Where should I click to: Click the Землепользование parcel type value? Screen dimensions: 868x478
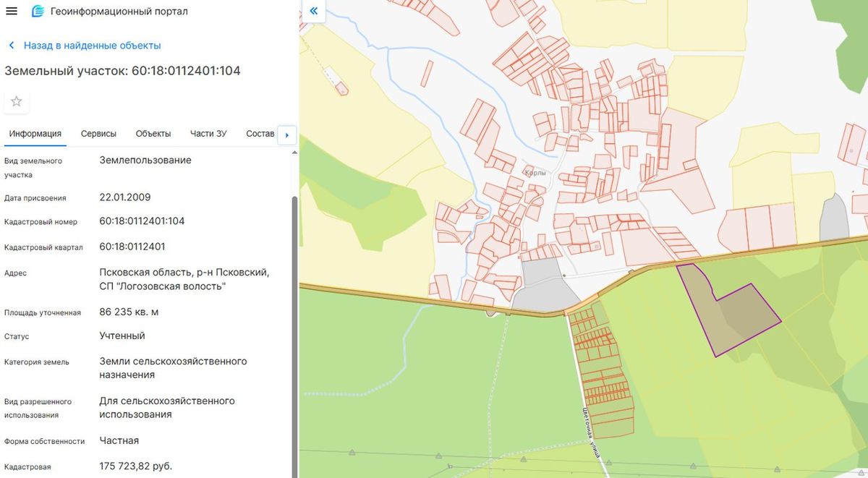pos(145,161)
